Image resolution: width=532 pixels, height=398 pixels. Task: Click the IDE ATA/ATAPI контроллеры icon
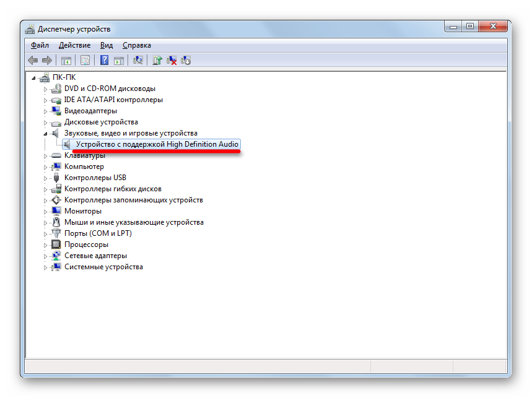(x=56, y=100)
